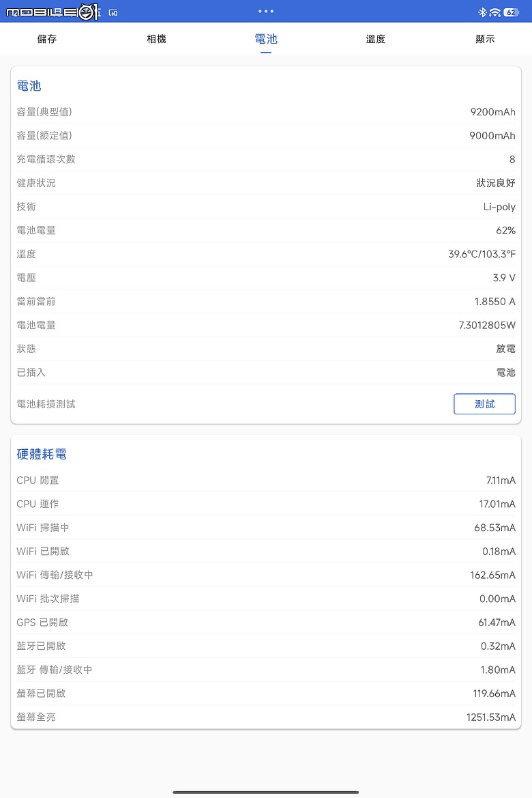The width and height of the screenshot is (532, 798).
Task: Select the 0.18mA value
Action: point(499,551)
